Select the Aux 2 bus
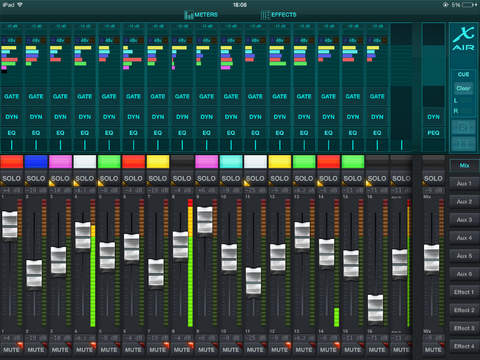 [464, 202]
